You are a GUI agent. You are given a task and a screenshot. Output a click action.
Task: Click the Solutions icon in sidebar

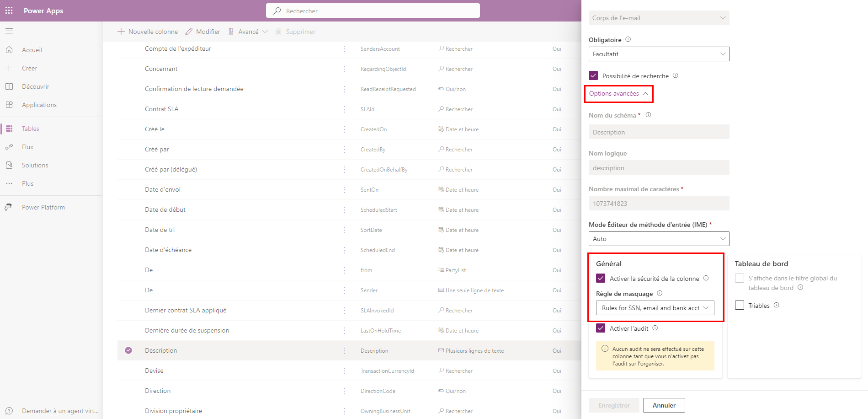9,165
